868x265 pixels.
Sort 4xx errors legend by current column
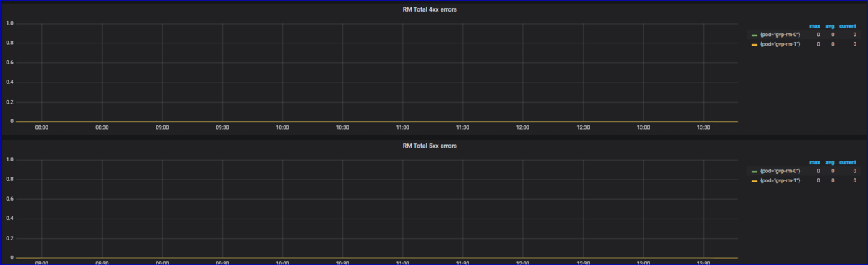click(848, 25)
